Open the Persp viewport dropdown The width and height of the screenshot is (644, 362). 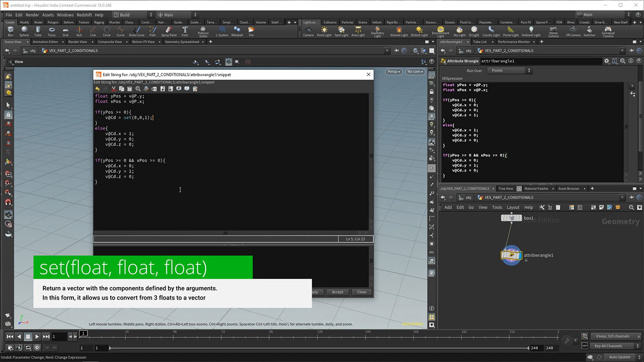(x=394, y=71)
